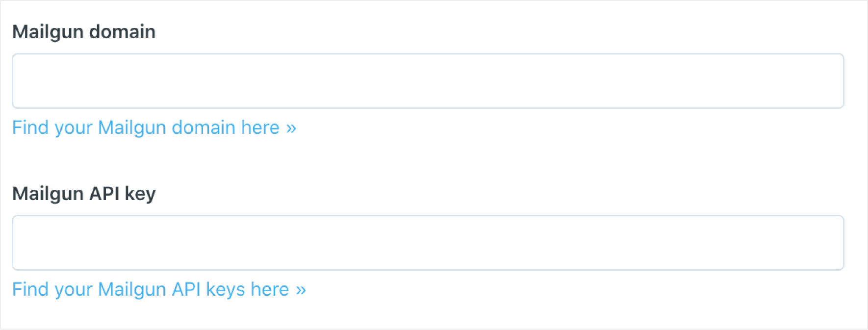Click inside the Mailgun API key input field

[x=427, y=242]
